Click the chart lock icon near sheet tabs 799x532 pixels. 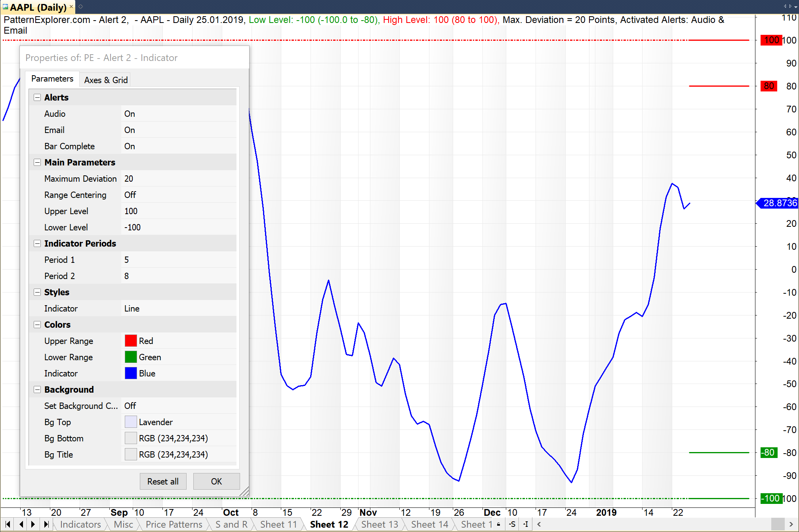[x=499, y=524]
